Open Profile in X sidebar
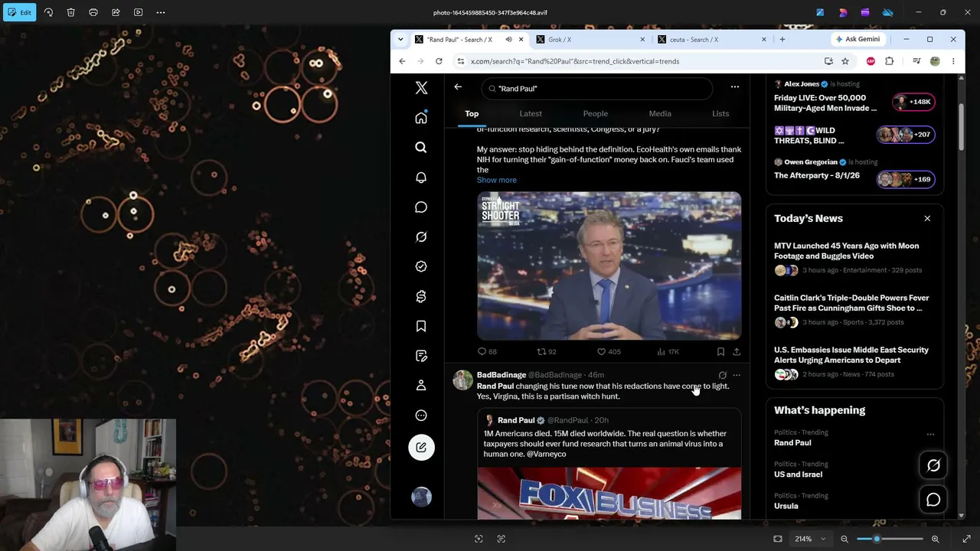This screenshot has height=551, width=980. coord(421,386)
